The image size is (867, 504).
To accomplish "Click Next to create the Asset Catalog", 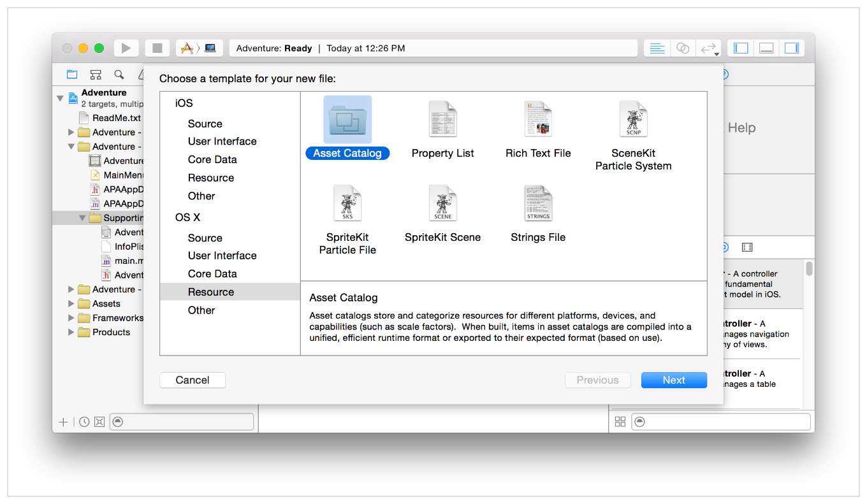I will [x=674, y=380].
